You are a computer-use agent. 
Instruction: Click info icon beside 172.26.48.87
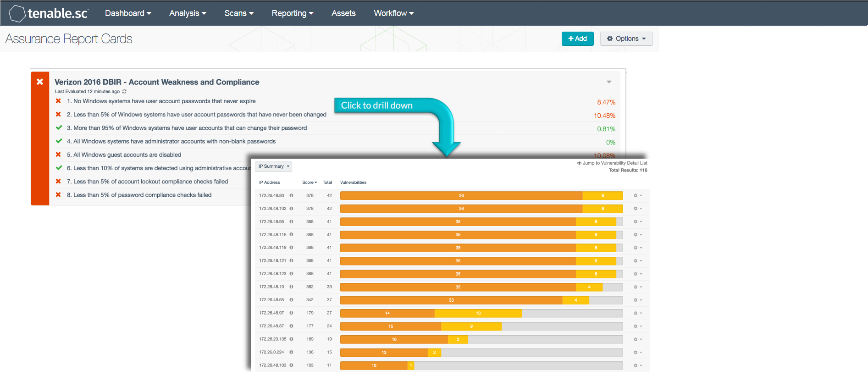tap(291, 326)
